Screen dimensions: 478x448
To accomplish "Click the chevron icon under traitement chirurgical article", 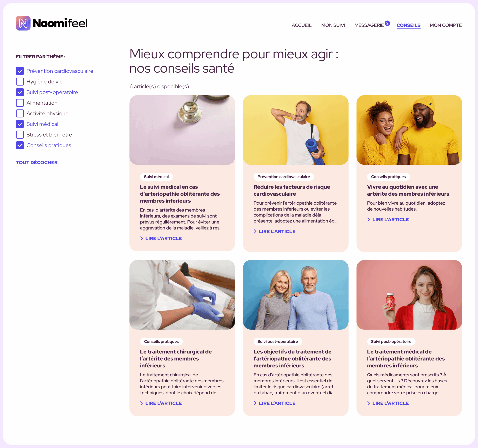I will (x=142, y=403).
